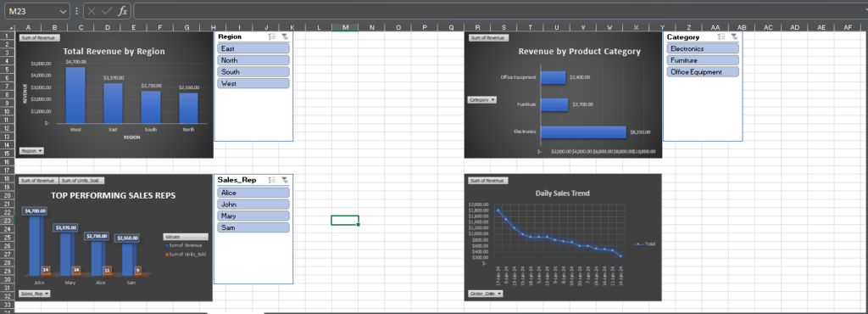
Task: Select row header 33
Action: 7,305
